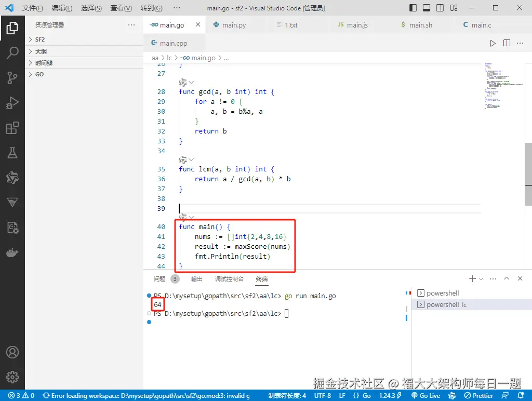The height and width of the screenshot is (401, 532).
Task: Switch to main.js editor tab
Action: click(357, 25)
